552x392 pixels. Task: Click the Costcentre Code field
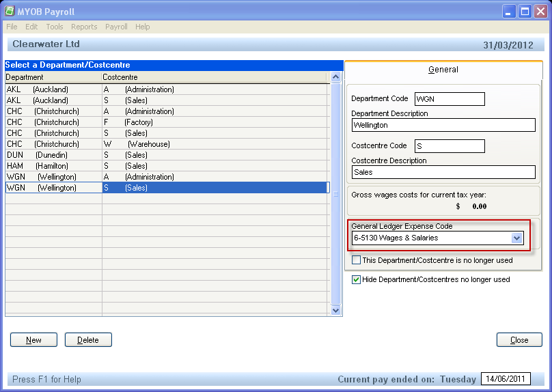[x=450, y=146]
